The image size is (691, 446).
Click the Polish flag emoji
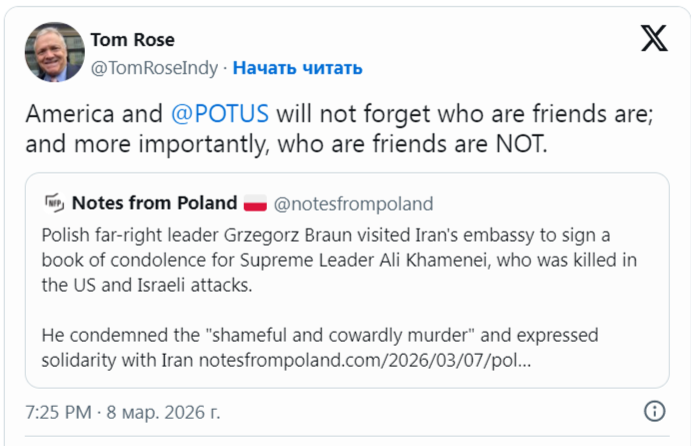[255, 204]
